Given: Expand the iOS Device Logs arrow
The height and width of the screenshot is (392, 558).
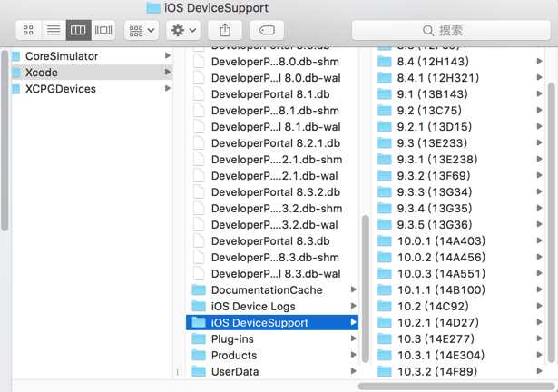Looking at the screenshot, I should coord(353,306).
